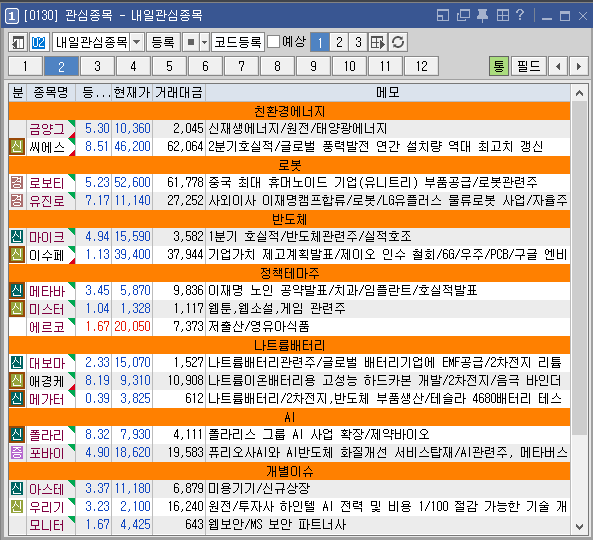This screenshot has width=593, height=540.
Task: Click the black square stop icon button
Action: point(191,42)
